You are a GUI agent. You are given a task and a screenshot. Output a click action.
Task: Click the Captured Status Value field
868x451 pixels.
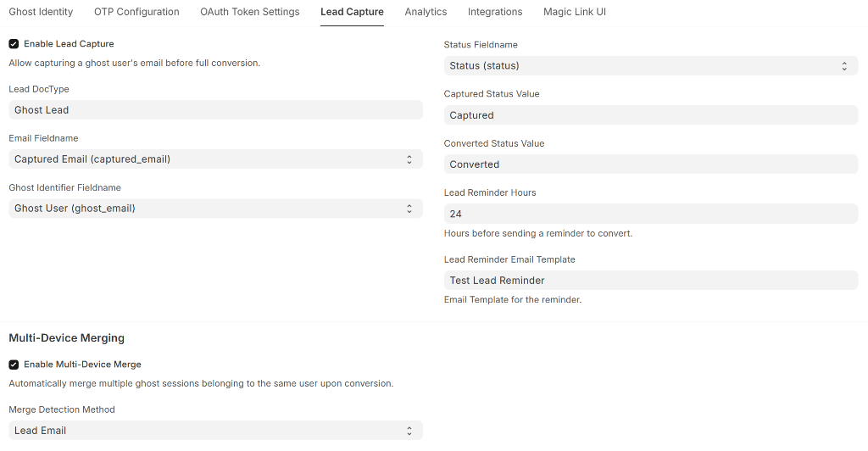tap(651, 115)
